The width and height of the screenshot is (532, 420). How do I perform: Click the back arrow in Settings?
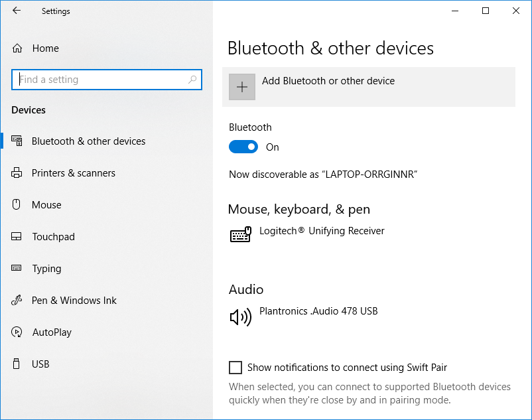pyautogui.click(x=17, y=11)
